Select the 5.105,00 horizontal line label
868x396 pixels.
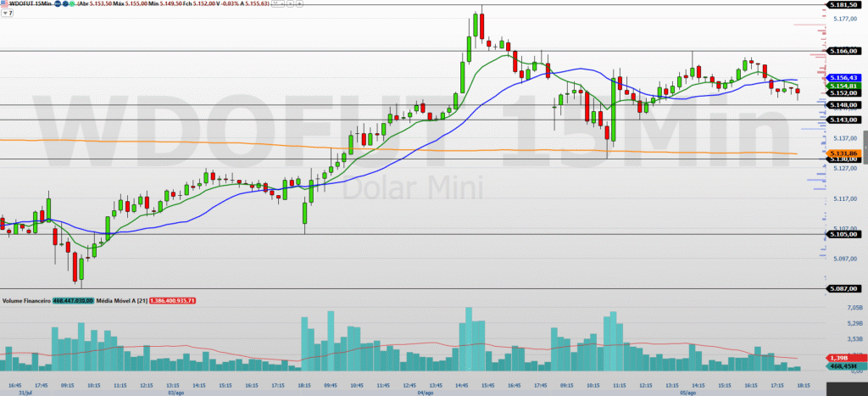tap(843, 234)
